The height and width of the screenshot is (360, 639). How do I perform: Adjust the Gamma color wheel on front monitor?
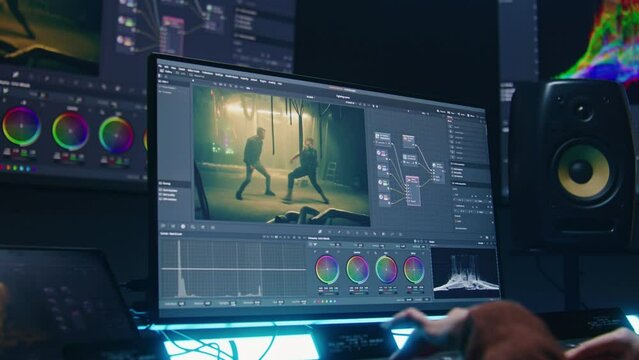coord(357,269)
